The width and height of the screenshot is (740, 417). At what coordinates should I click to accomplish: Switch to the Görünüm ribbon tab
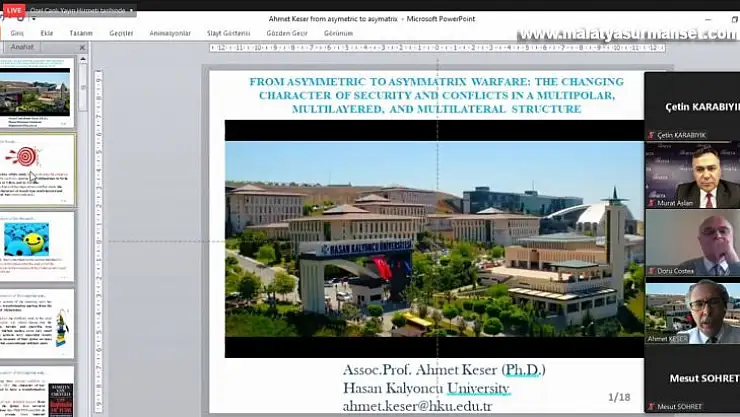tap(338, 33)
